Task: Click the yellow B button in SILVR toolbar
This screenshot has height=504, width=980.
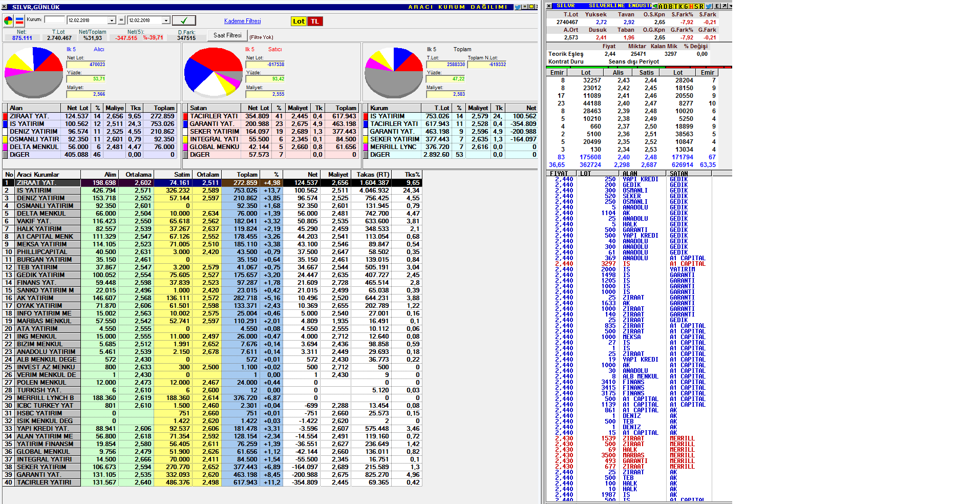Action: point(670,6)
